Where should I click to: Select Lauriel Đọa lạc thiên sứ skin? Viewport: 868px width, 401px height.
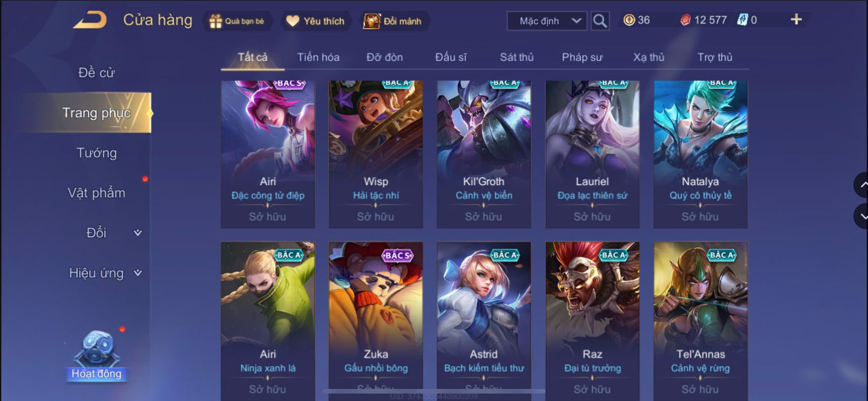(x=592, y=154)
